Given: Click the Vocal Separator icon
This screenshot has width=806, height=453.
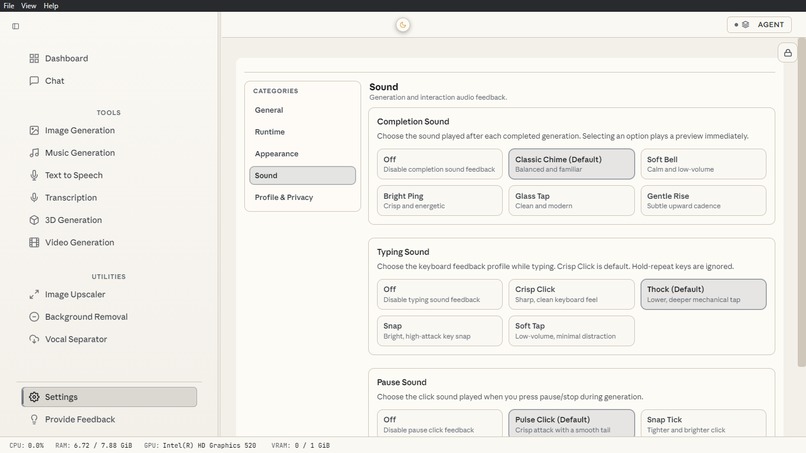Looking at the screenshot, I should pyautogui.click(x=34, y=339).
